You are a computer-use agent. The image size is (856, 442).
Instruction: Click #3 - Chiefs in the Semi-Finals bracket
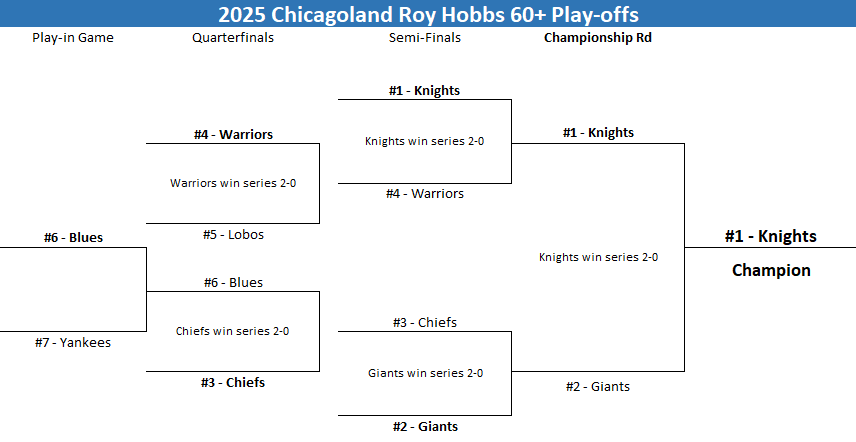[x=425, y=323]
